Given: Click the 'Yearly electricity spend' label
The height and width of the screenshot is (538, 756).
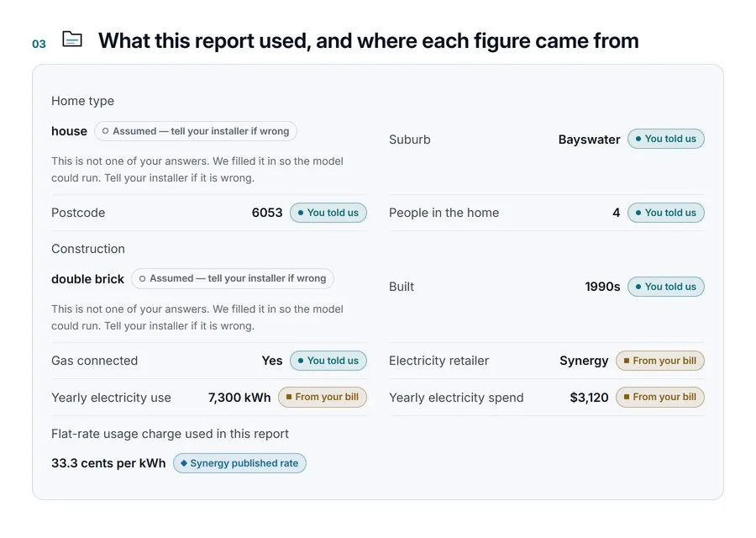Looking at the screenshot, I should coord(456,398).
